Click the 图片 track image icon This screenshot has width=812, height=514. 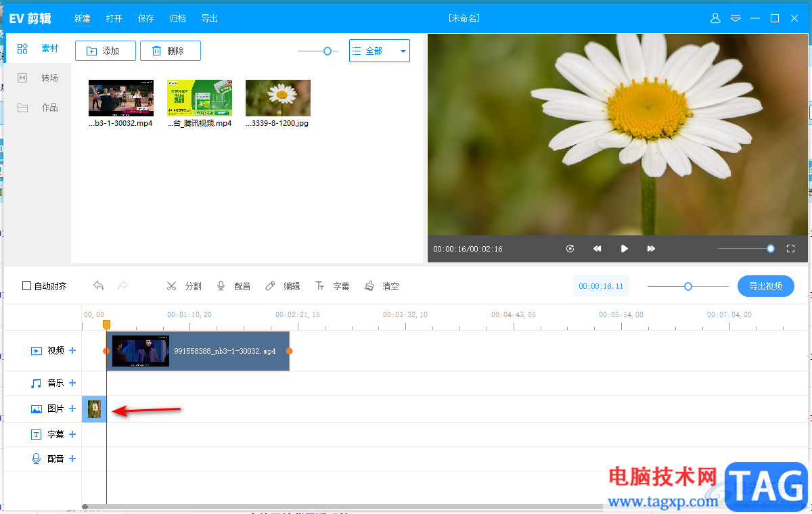point(37,408)
